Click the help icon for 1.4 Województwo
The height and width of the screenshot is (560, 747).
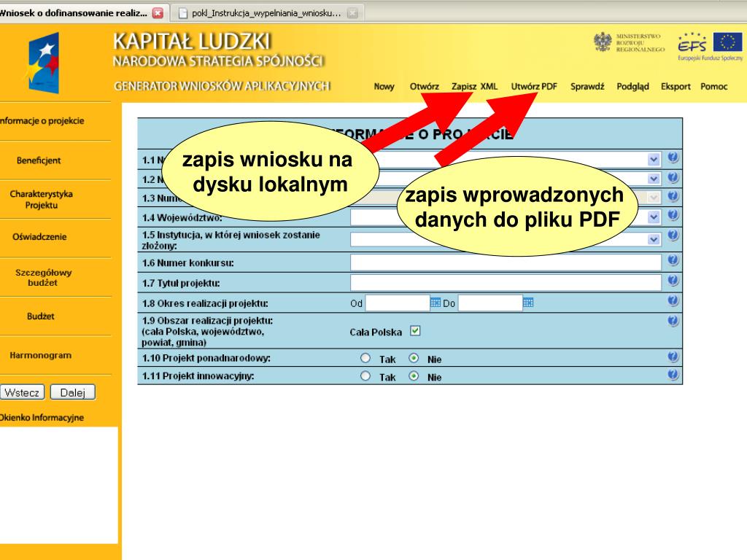click(673, 215)
